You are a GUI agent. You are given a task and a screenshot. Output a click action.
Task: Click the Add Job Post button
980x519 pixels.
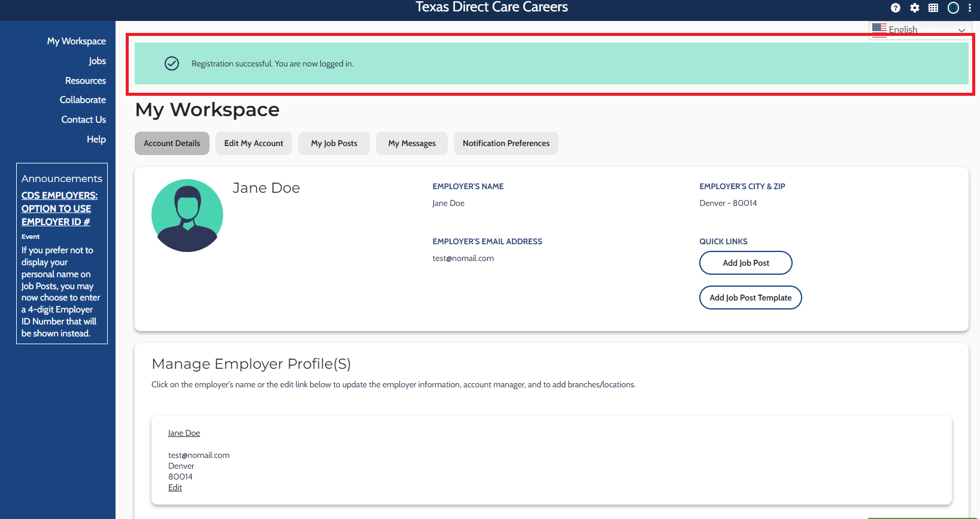tap(745, 263)
